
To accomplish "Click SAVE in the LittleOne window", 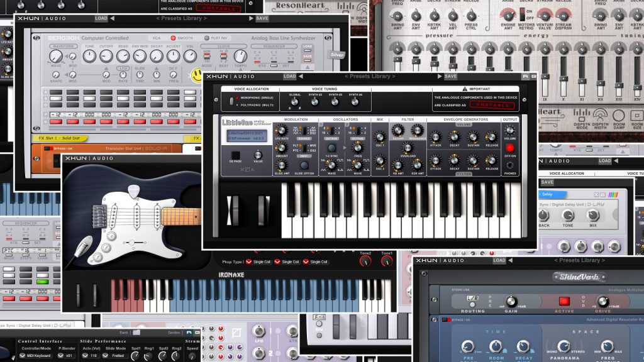I will point(450,76).
